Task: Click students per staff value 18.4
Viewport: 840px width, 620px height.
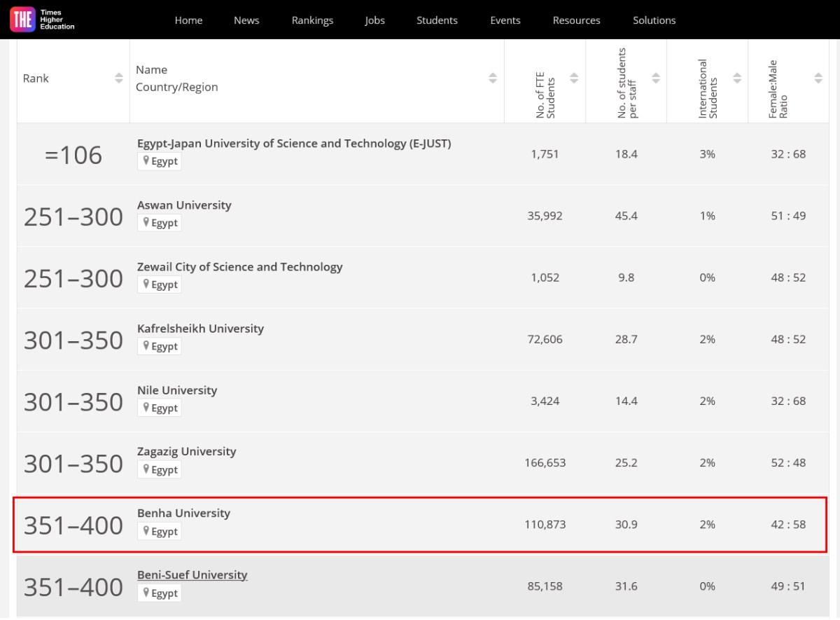Action: (x=626, y=154)
